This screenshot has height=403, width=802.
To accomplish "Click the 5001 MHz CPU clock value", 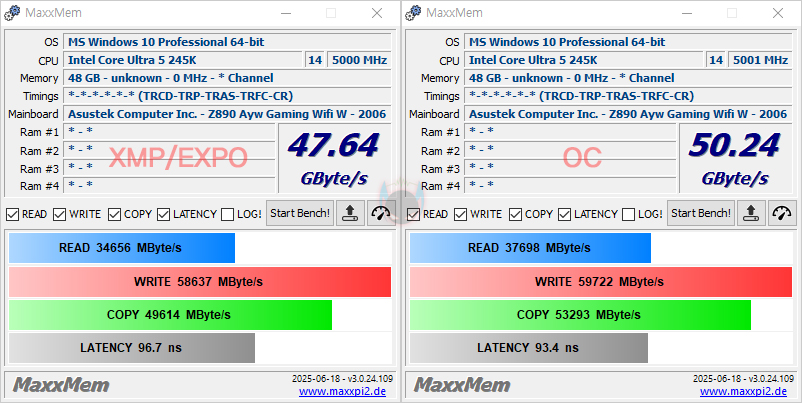I will (761, 60).
